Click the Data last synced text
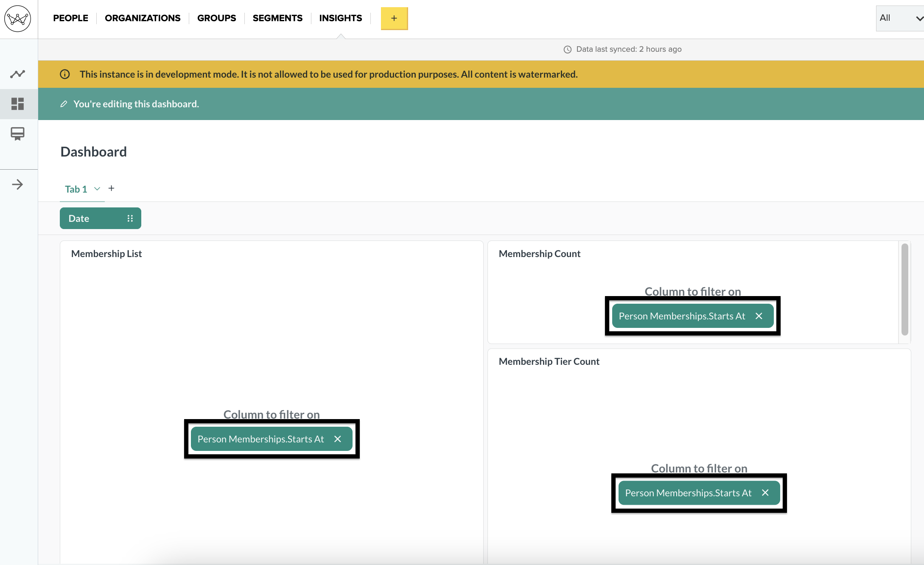Image resolution: width=924 pixels, height=565 pixels. pos(629,49)
